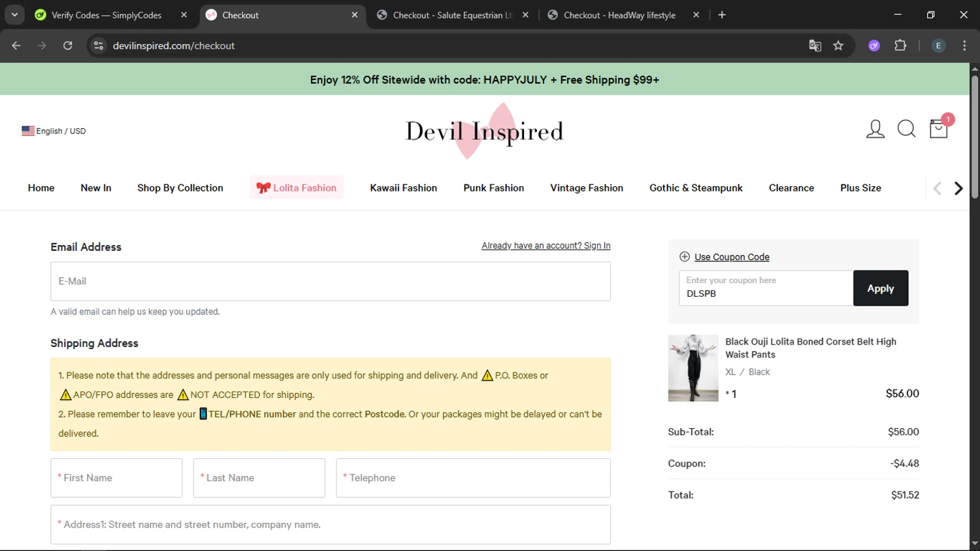This screenshot has height=551, width=980.
Task: Open the Kawaii Fashion menu item
Action: (x=403, y=188)
